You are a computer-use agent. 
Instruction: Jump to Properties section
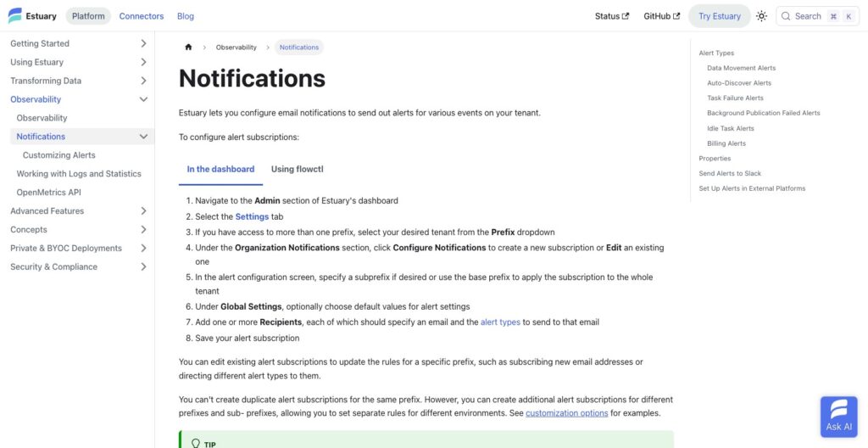[715, 159]
